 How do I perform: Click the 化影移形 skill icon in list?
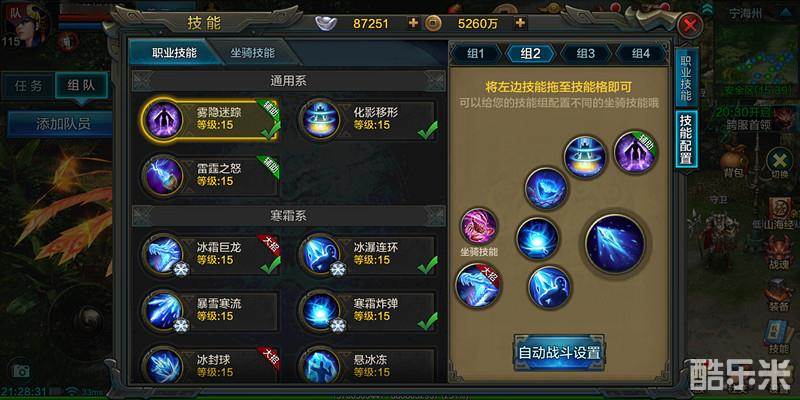[x=319, y=119]
